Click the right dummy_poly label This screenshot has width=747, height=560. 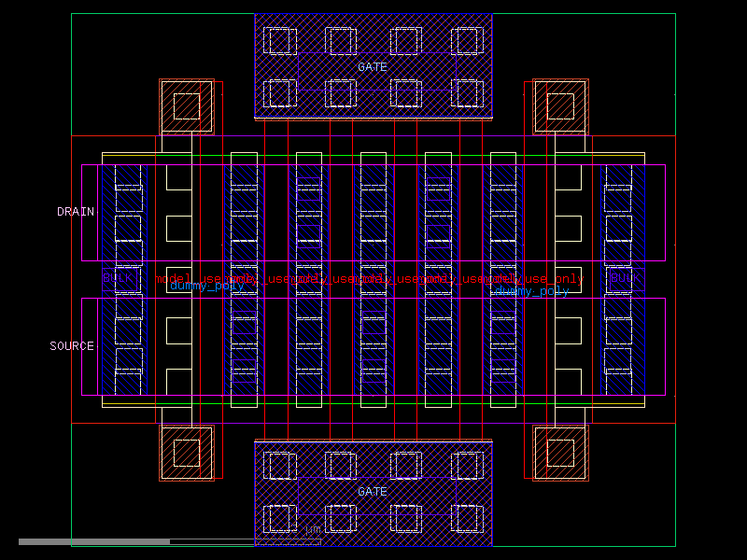click(x=531, y=289)
